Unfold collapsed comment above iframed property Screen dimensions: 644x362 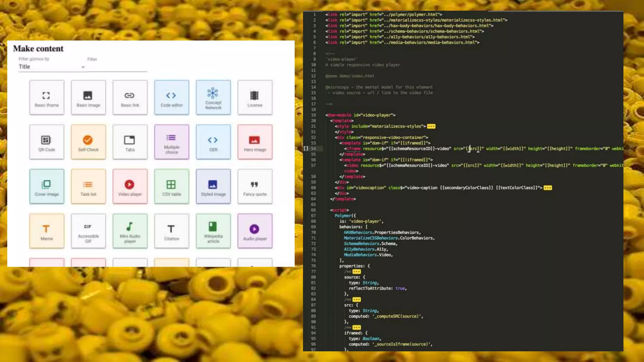pyautogui.click(x=356, y=328)
